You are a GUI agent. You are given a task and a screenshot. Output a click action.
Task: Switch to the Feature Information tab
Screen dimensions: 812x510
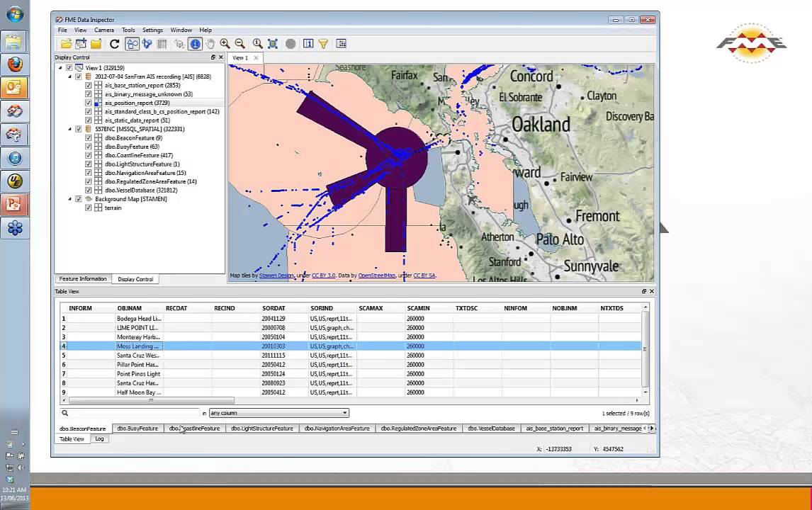(83, 278)
